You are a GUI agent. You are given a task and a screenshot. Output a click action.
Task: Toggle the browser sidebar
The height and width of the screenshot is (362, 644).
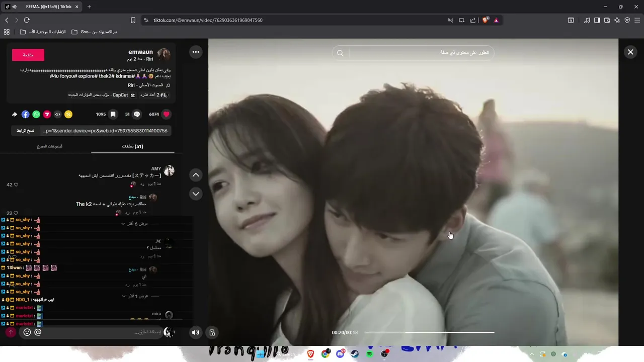(x=597, y=20)
